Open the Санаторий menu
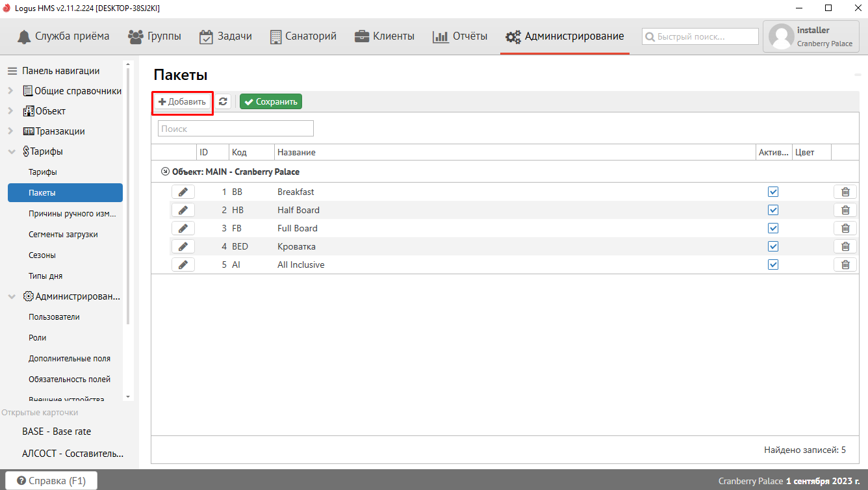The image size is (868, 490). click(303, 36)
